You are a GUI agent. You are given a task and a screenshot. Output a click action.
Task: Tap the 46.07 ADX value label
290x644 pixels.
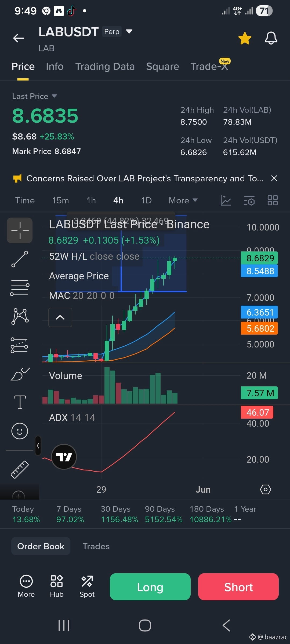[x=257, y=412]
